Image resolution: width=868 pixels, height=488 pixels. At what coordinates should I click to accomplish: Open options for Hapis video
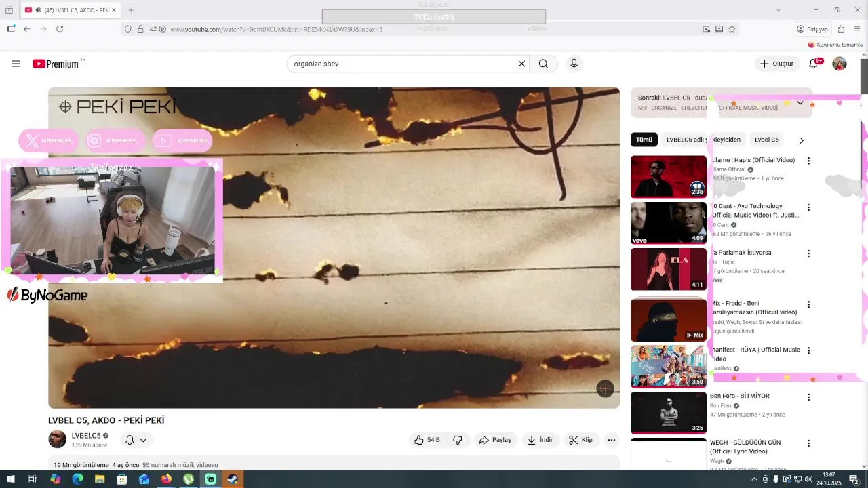pos(808,161)
